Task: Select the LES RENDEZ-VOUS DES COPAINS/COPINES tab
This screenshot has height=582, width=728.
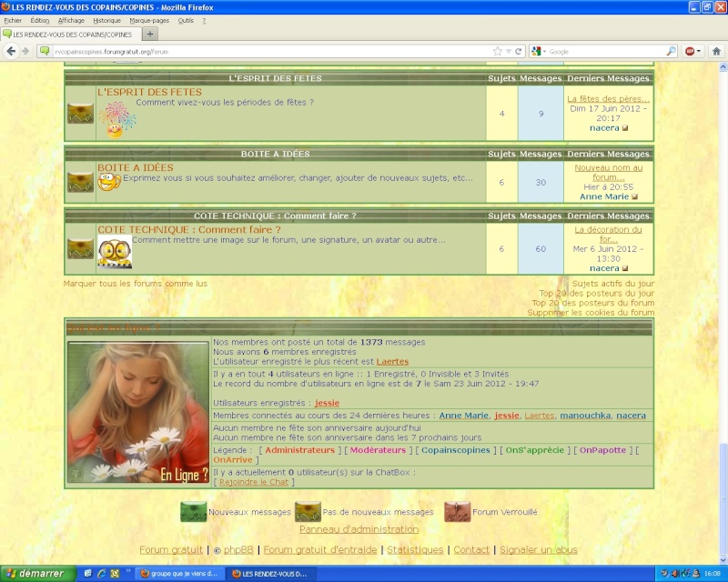Action: coord(70,34)
